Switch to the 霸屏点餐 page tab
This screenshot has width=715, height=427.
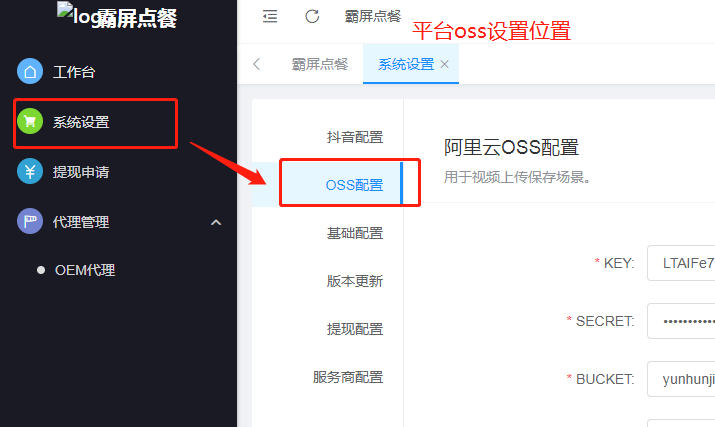click(x=320, y=64)
